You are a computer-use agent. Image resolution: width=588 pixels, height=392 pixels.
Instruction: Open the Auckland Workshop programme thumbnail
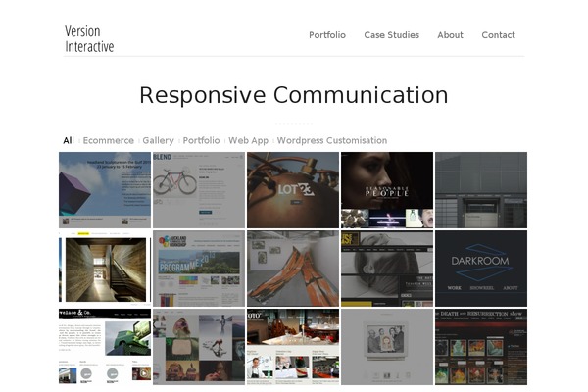(x=199, y=269)
